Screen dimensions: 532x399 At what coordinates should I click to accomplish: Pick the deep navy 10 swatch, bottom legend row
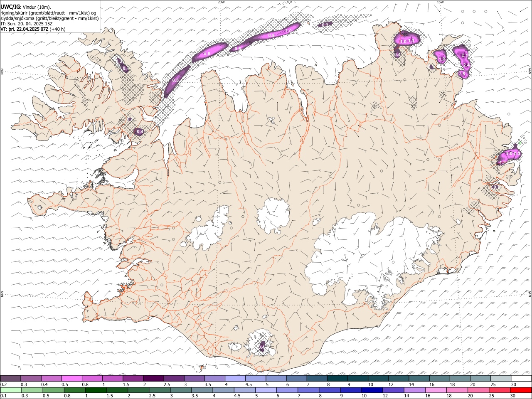click(x=372, y=390)
